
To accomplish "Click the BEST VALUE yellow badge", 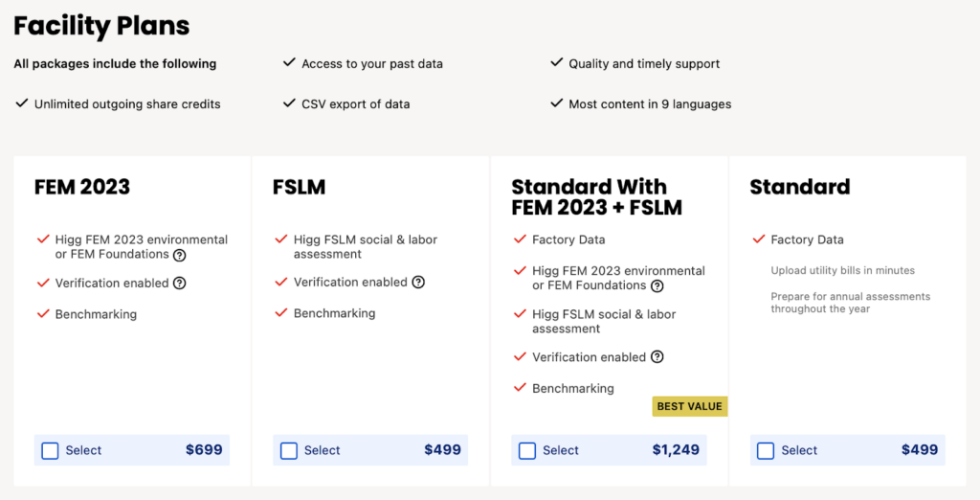I will (x=690, y=406).
